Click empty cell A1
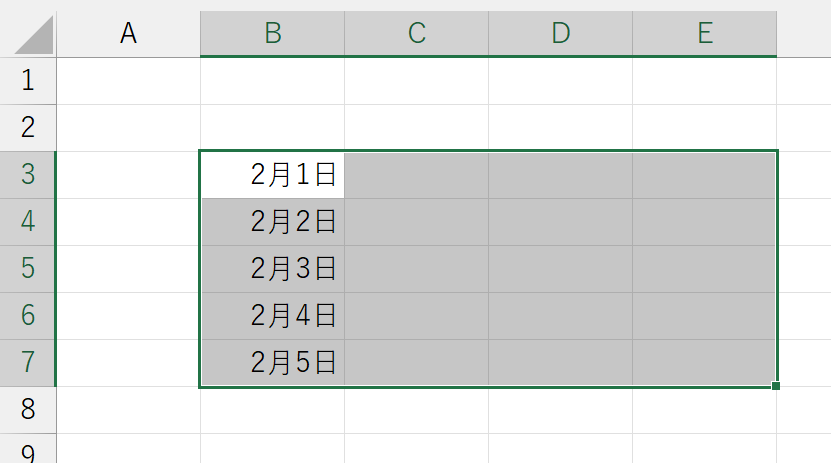 [x=128, y=80]
